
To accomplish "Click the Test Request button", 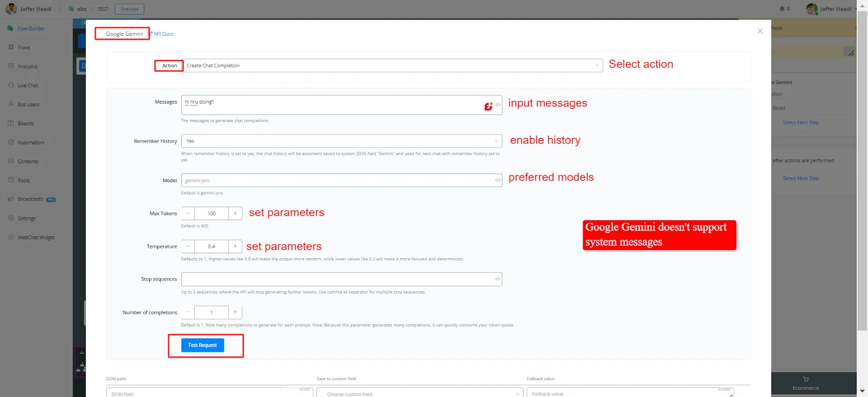I will (x=202, y=345).
